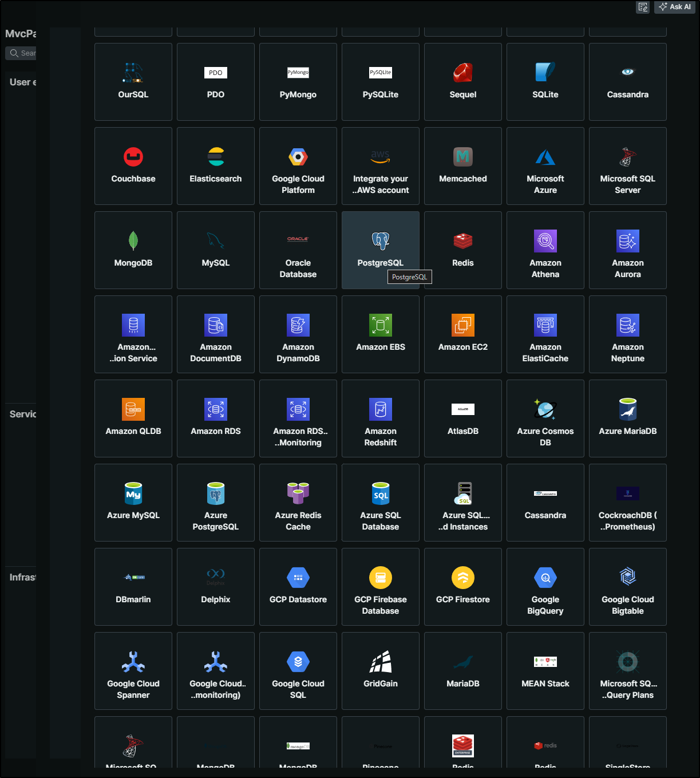The height and width of the screenshot is (778, 700).
Task: Open the Google Cloud SQL tile
Action: [x=298, y=671]
